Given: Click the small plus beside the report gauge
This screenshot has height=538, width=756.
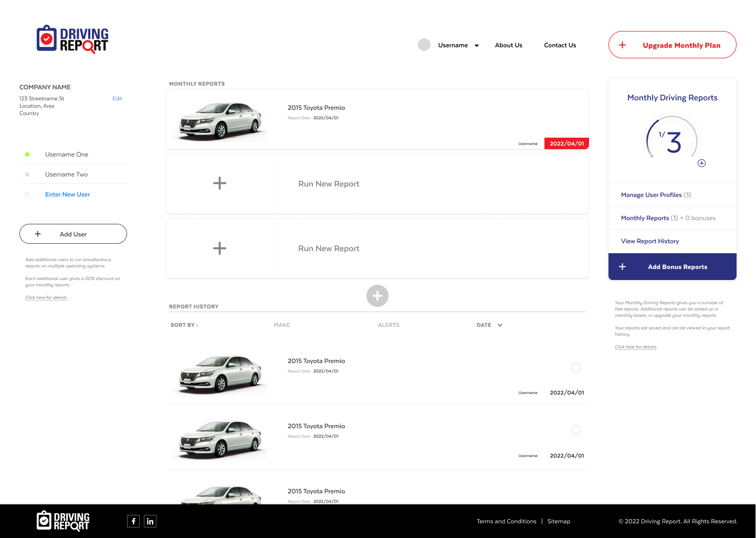Looking at the screenshot, I should [x=701, y=163].
